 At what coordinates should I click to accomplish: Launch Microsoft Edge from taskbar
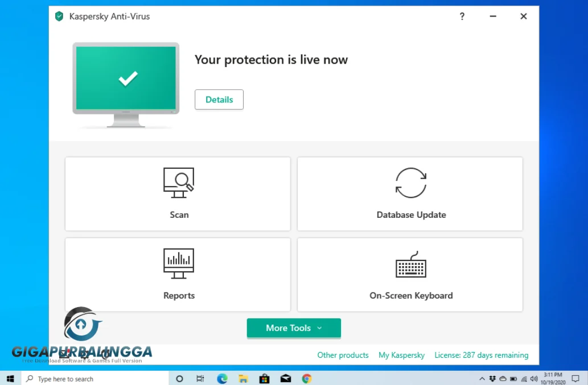click(x=222, y=379)
